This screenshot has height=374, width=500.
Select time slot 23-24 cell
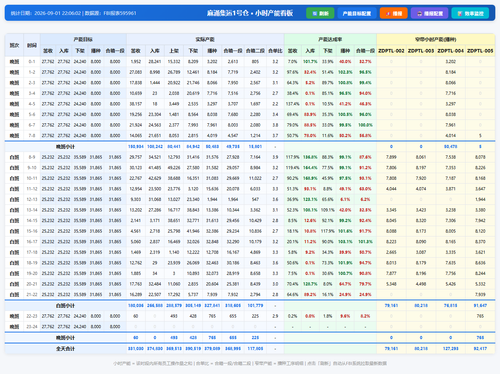pyautogui.click(x=32, y=327)
